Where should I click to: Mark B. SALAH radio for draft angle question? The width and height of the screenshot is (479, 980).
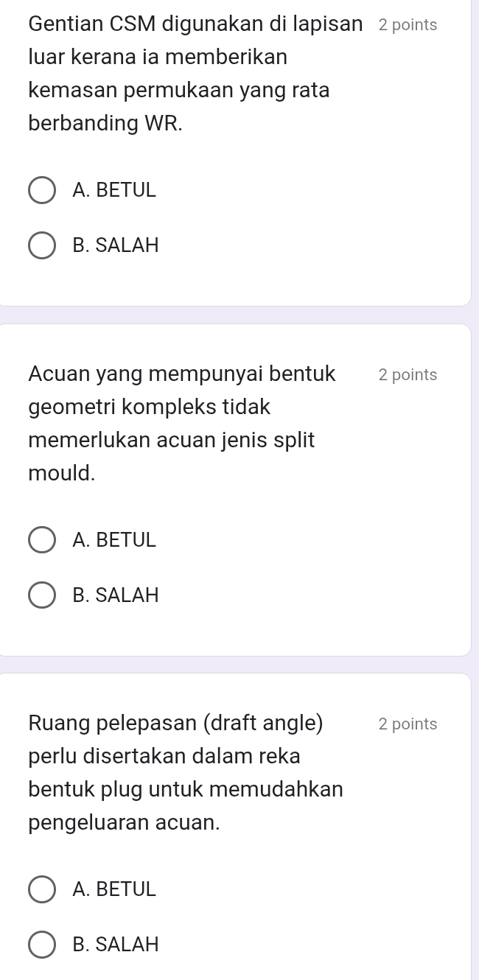tap(41, 944)
